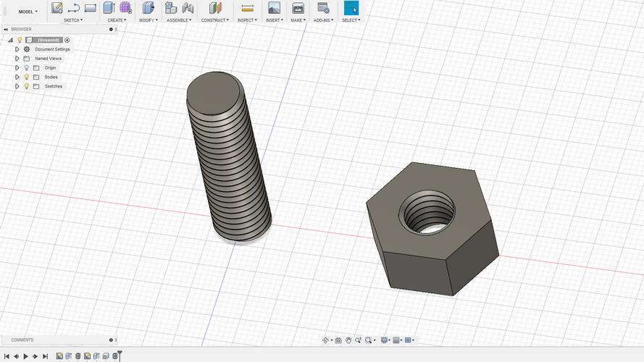Toggle visibility bulb for Bodies folder
This screenshot has width=644, height=362.
coord(26,77)
